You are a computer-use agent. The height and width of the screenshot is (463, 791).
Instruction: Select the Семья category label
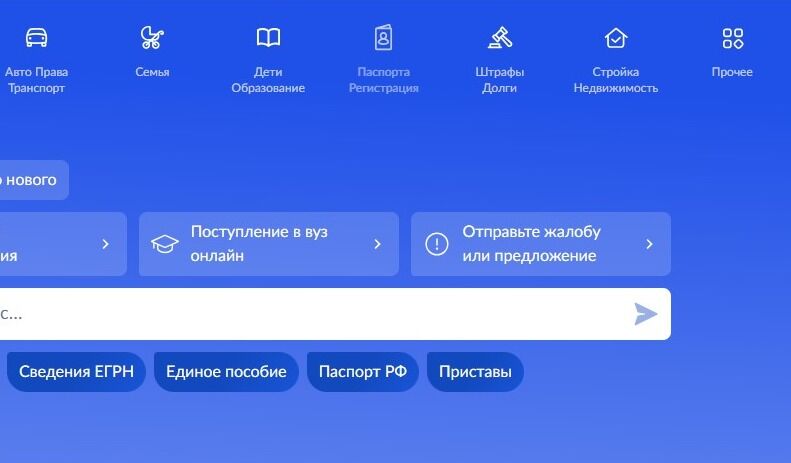point(152,72)
